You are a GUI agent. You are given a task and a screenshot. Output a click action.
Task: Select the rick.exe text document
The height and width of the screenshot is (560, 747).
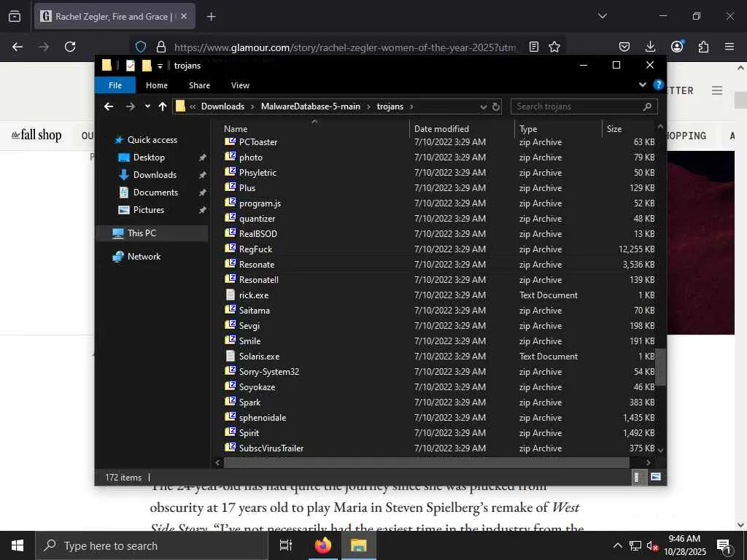point(253,295)
